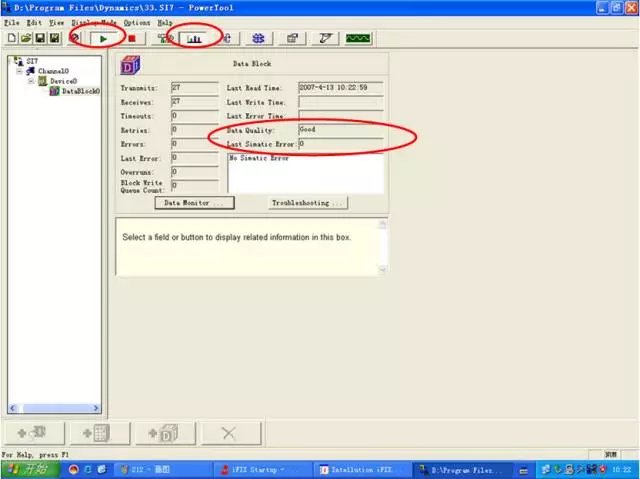
Task: Click the Save disk toolbar icon
Action: [39, 38]
